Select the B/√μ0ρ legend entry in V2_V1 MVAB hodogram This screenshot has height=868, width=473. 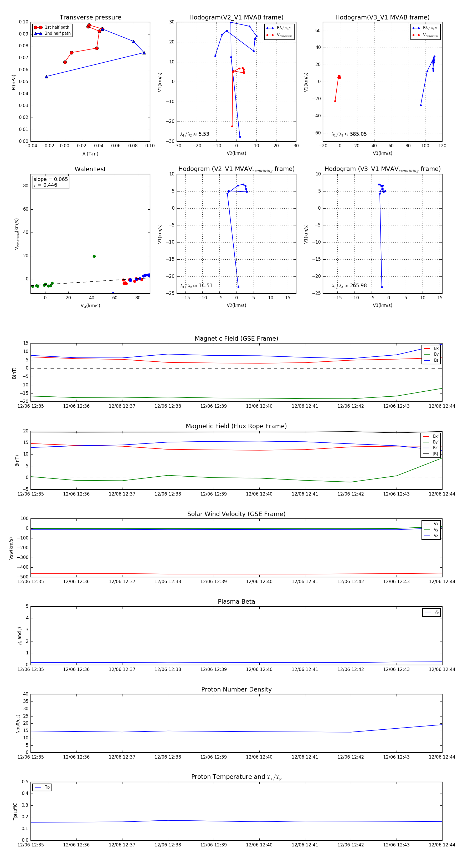pyautogui.click(x=279, y=28)
